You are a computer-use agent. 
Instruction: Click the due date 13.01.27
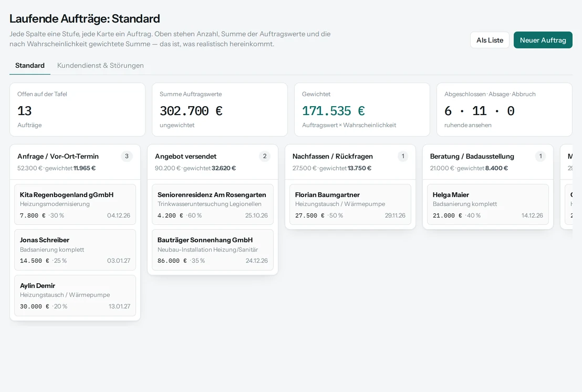(x=120, y=306)
